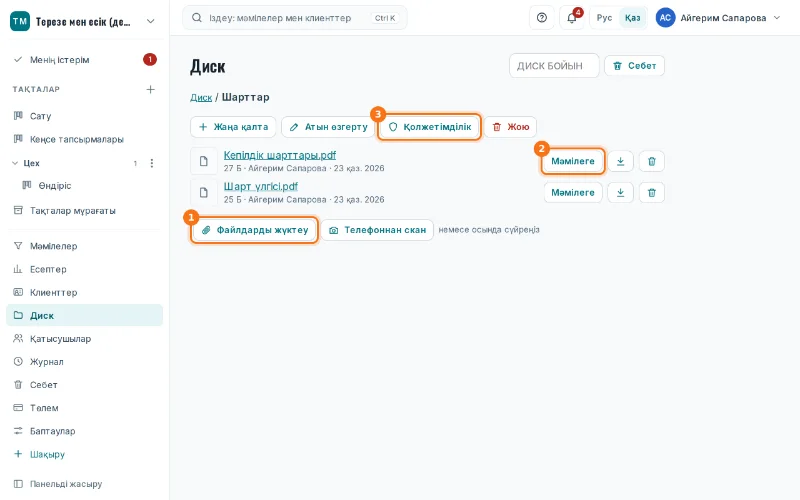Open Төлем section

pos(84,408)
